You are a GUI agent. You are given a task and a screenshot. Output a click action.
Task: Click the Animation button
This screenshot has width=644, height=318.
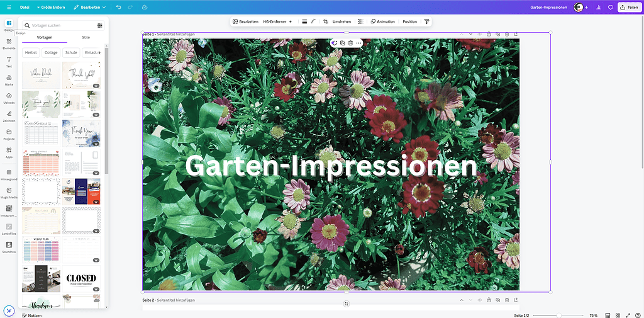pos(382,21)
